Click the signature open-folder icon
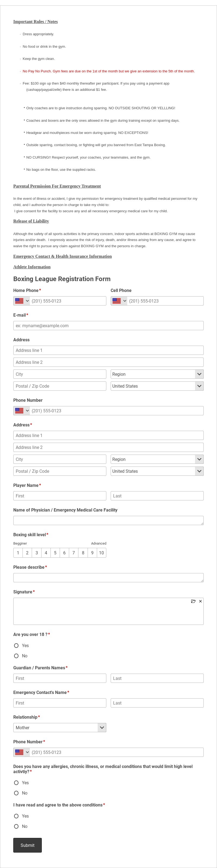This screenshot has width=217, height=868. 193,601
